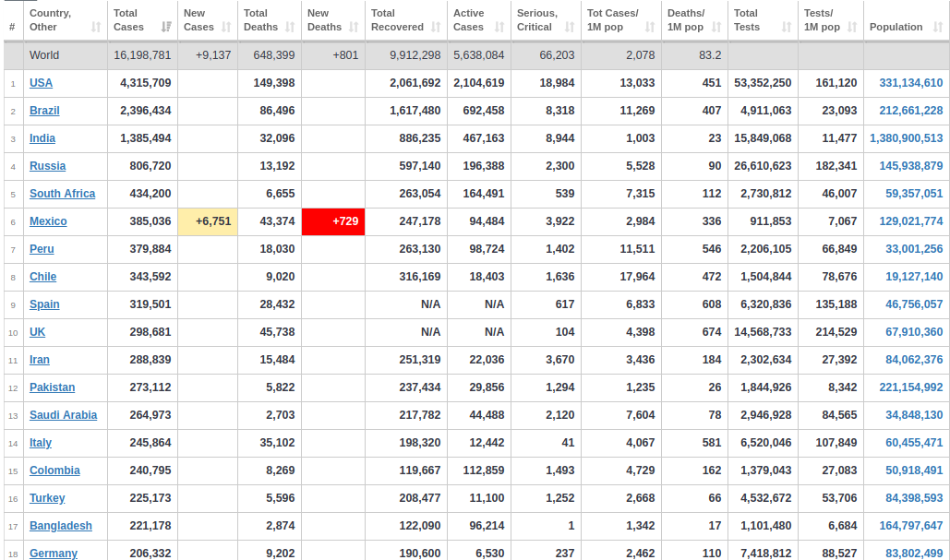Image resolution: width=950 pixels, height=560 pixels.
Task: Click World total cases 16,198,781
Action: click(142, 55)
